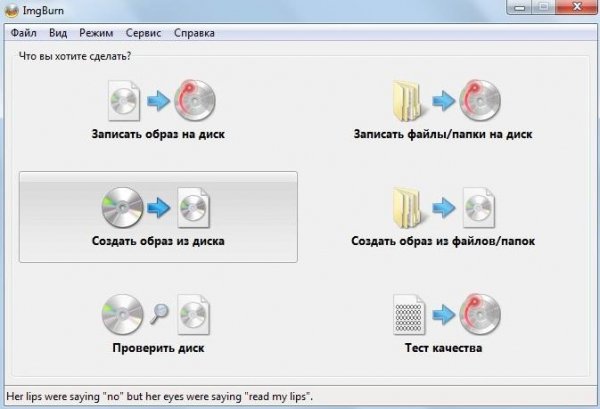
Task: Open the Файл menu
Action: (x=24, y=33)
